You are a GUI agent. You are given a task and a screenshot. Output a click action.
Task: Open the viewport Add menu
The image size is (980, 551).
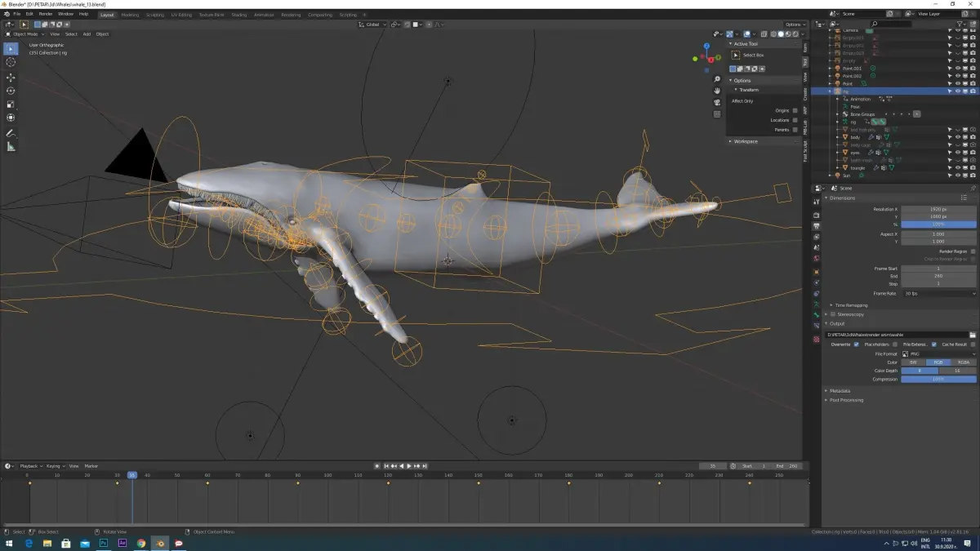point(87,34)
